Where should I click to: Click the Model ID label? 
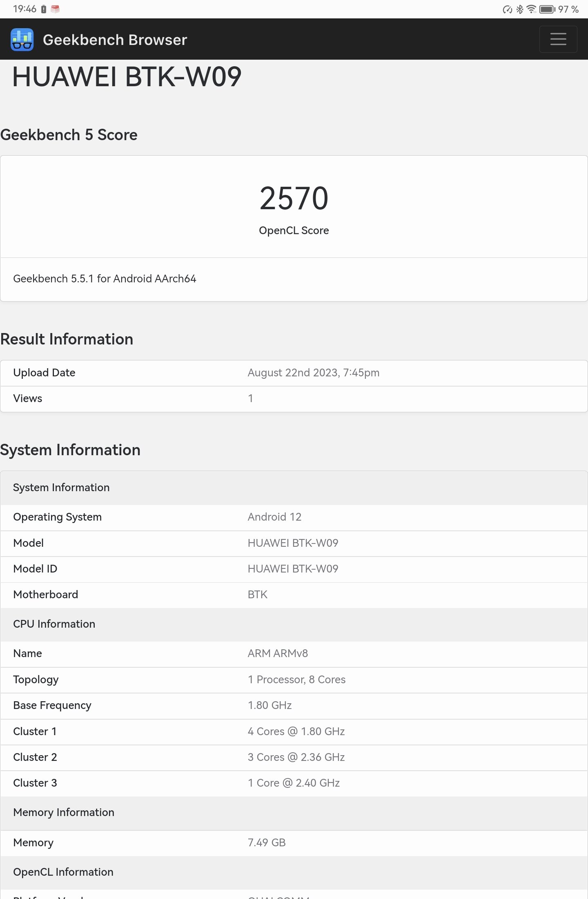click(x=35, y=569)
